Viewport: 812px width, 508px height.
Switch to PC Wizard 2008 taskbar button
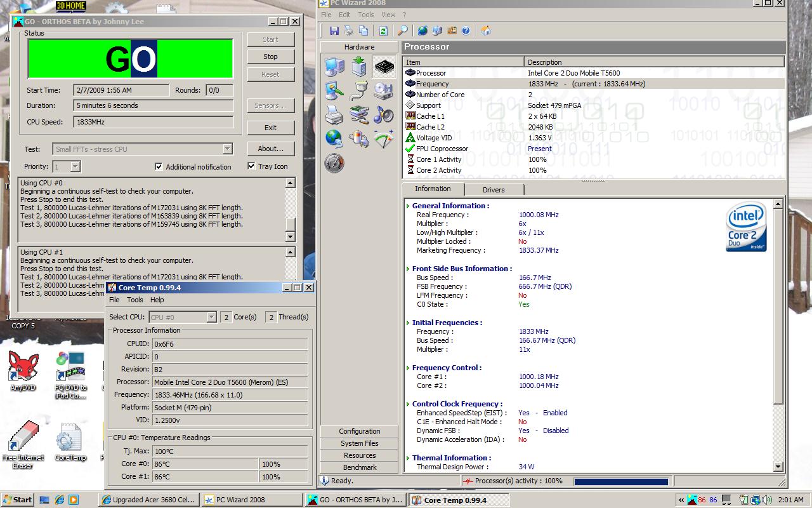[x=252, y=500]
